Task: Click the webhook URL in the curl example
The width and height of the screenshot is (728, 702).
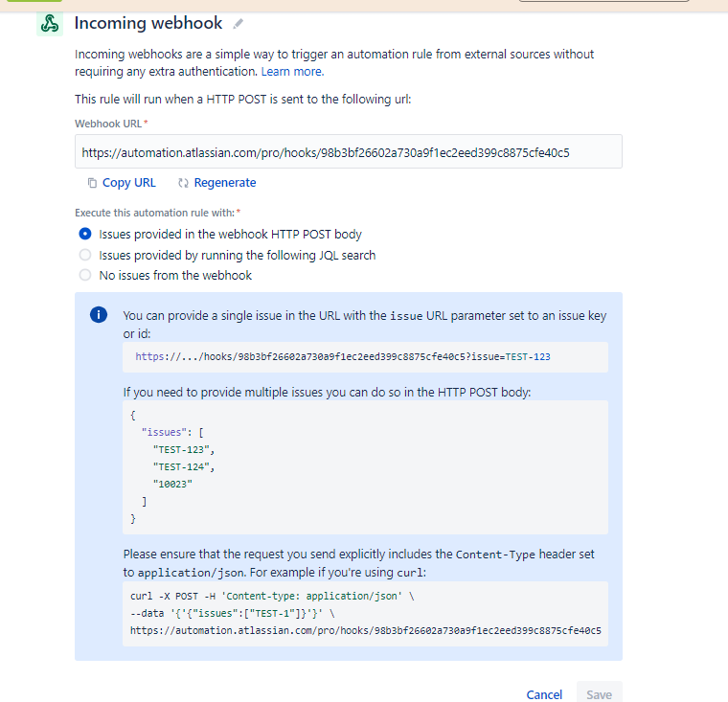Action: pos(365,630)
